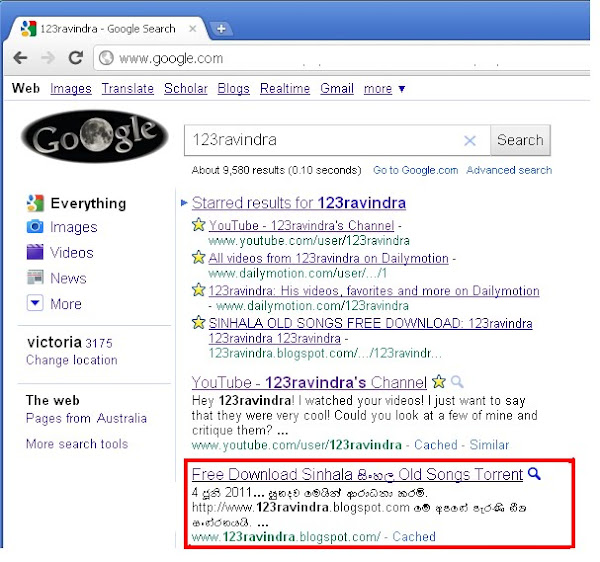The image size is (600, 562).
Task: Open All videos from 123ravindra on Dailymotion
Action: [x=328, y=258]
